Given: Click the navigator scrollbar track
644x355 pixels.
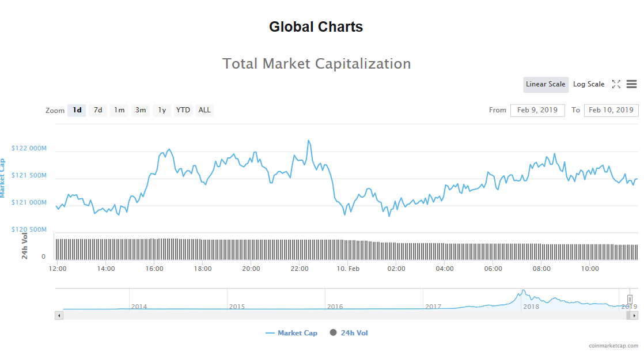Looking at the screenshot, I should click(344, 316).
